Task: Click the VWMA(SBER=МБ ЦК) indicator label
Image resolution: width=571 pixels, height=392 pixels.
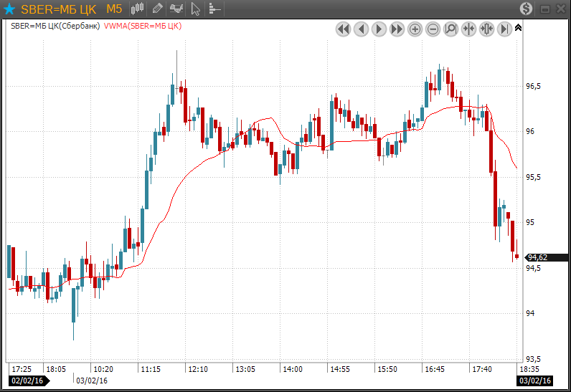Action: (x=142, y=26)
